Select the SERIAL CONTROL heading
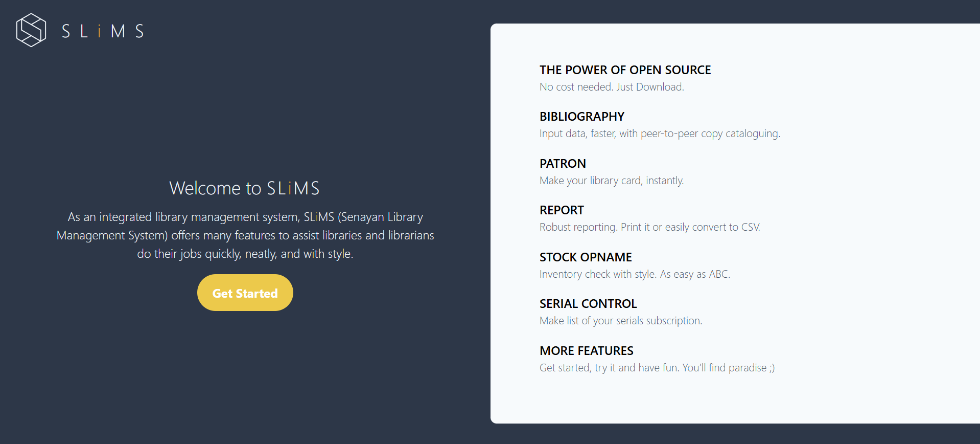 pos(588,304)
